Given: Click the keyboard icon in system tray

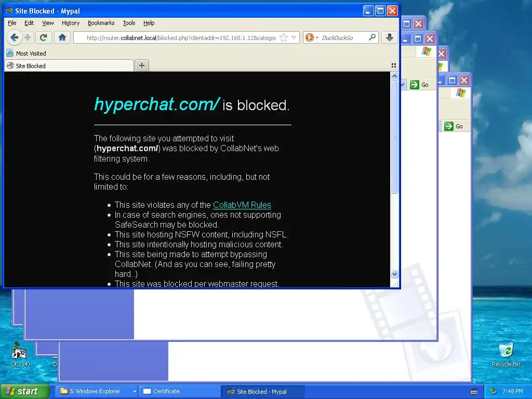Looking at the screenshot, I should (474, 392).
